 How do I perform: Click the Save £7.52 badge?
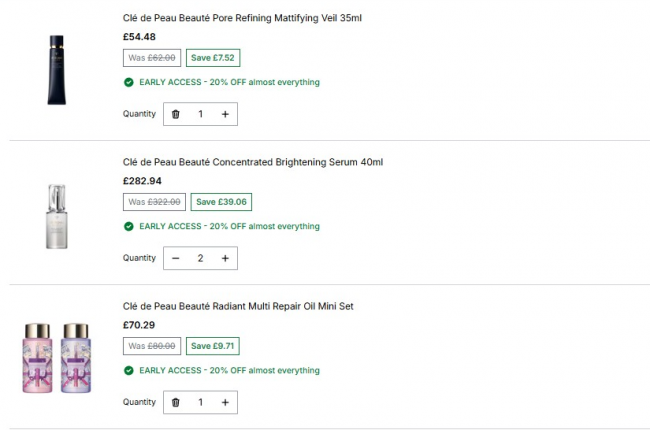pyautogui.click(x=213, y=58)
